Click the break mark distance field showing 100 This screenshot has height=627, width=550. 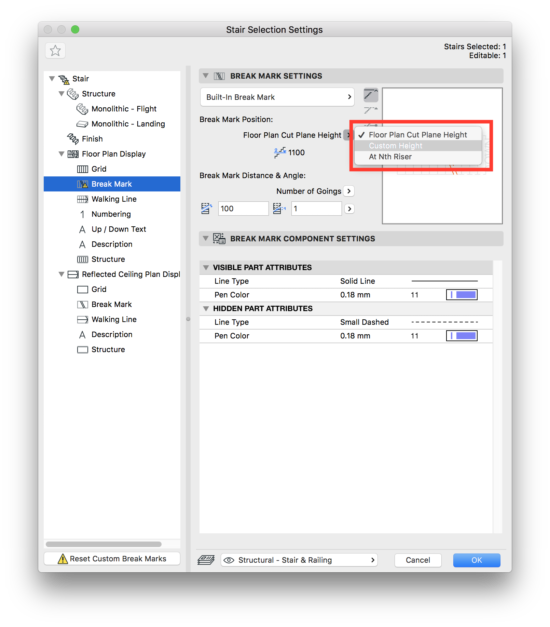pos(243,209)
